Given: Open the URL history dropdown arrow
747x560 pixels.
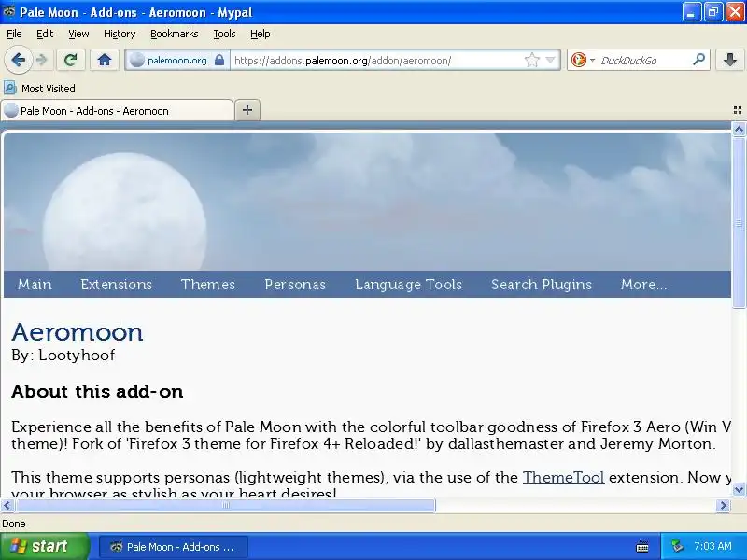Looking at the screenshot, I should tap(550, 60).
